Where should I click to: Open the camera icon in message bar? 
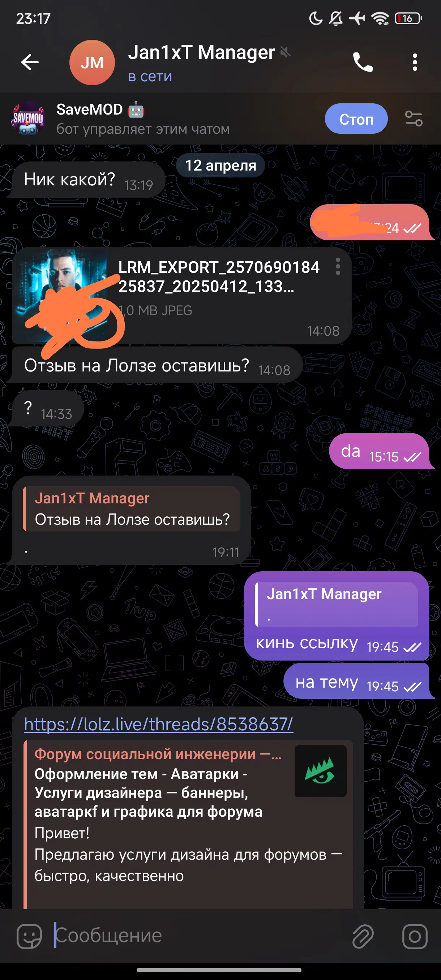point(415,936)
